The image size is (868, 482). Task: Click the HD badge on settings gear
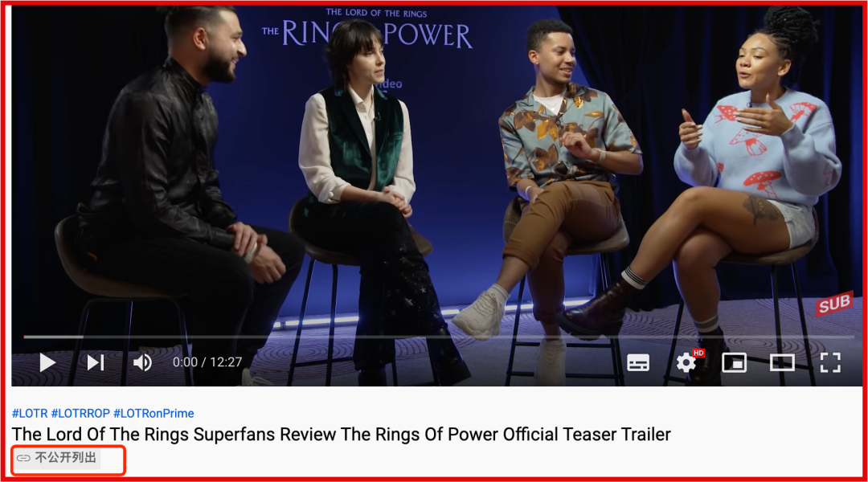[x=698, y=353]
